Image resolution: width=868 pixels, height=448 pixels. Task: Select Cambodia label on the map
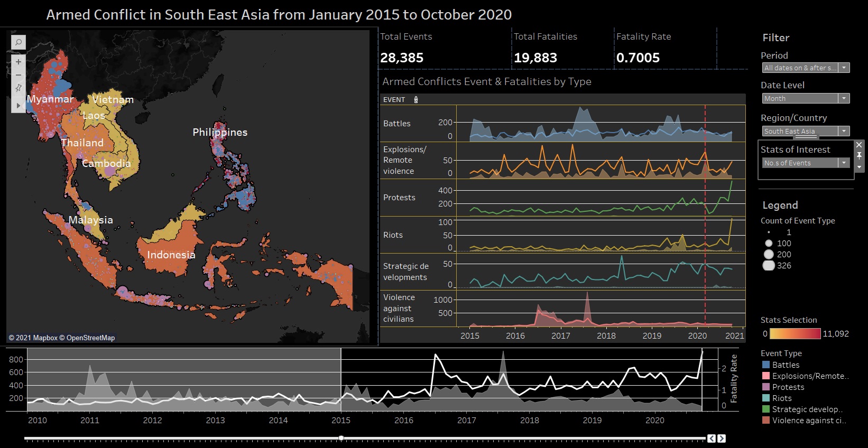click(106, 163)
